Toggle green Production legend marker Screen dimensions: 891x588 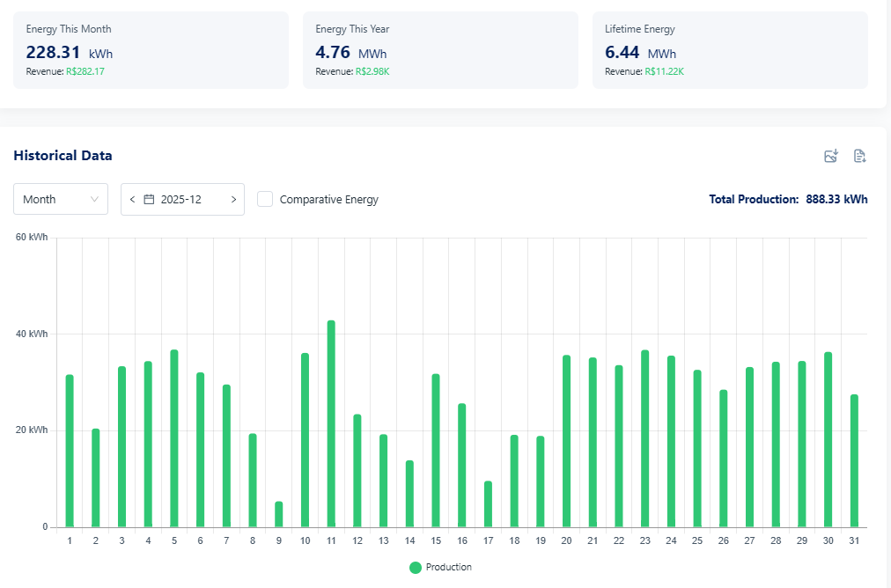[416, 568]
